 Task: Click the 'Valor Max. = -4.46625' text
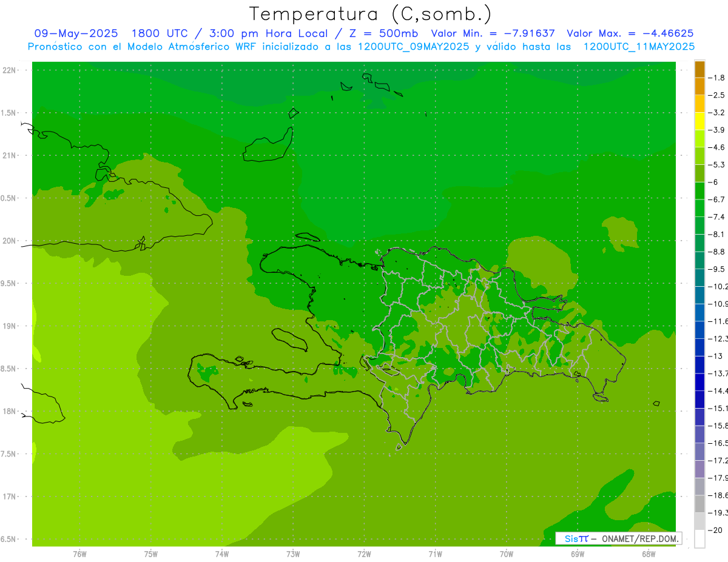[x=630, y=33]
